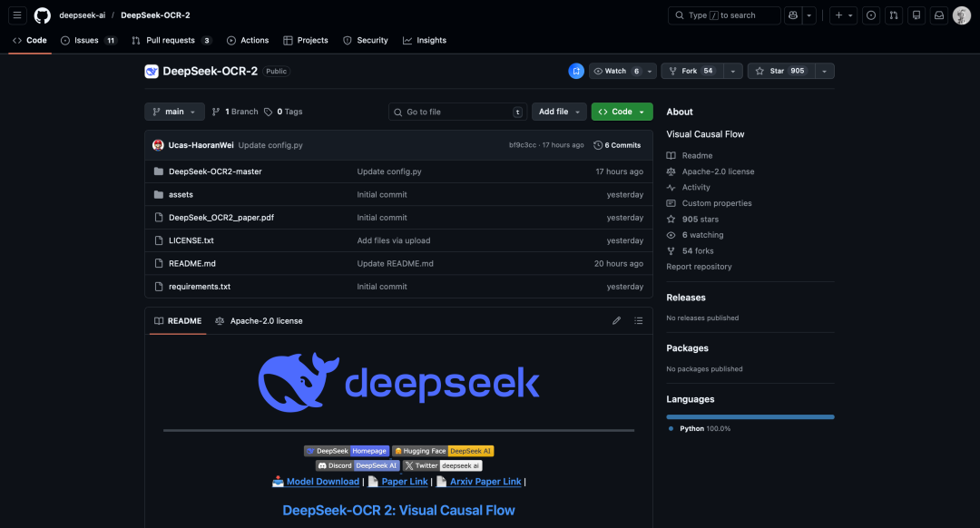Open the Projects tab
This screenshot has width=980, height=528.
coord(306,40)
